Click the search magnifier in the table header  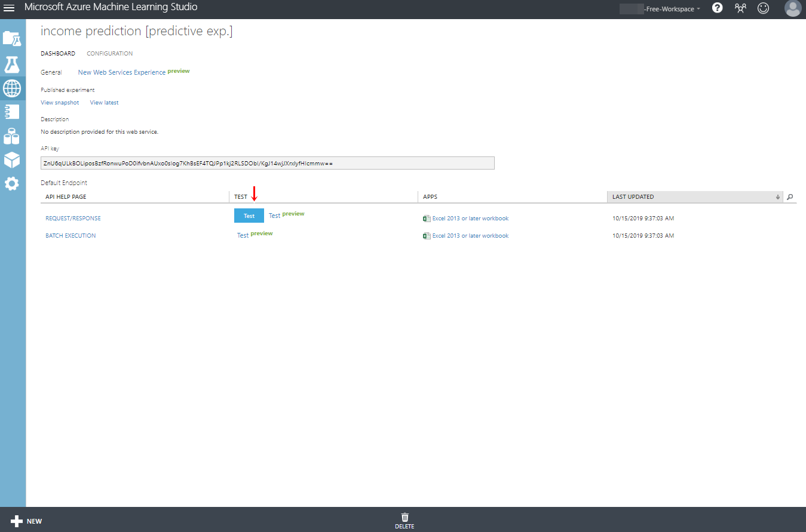pyautogui.click(x=790, y=197)
